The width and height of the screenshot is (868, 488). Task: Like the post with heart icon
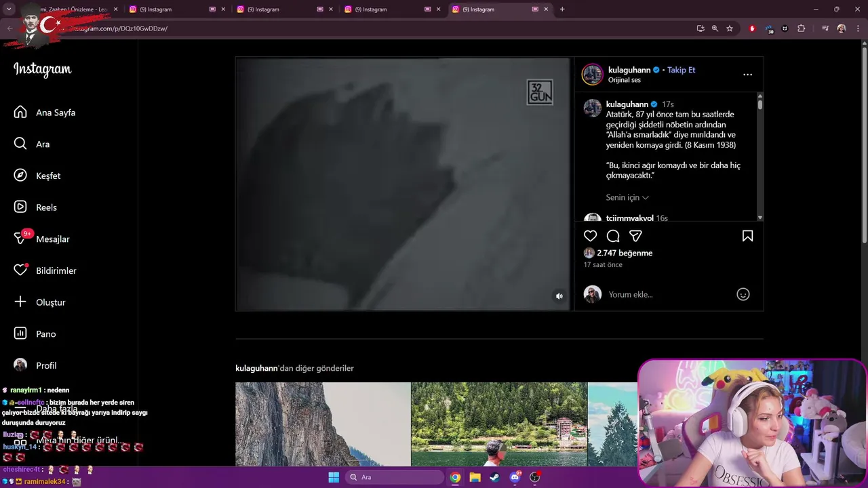[x=591, y=236]
